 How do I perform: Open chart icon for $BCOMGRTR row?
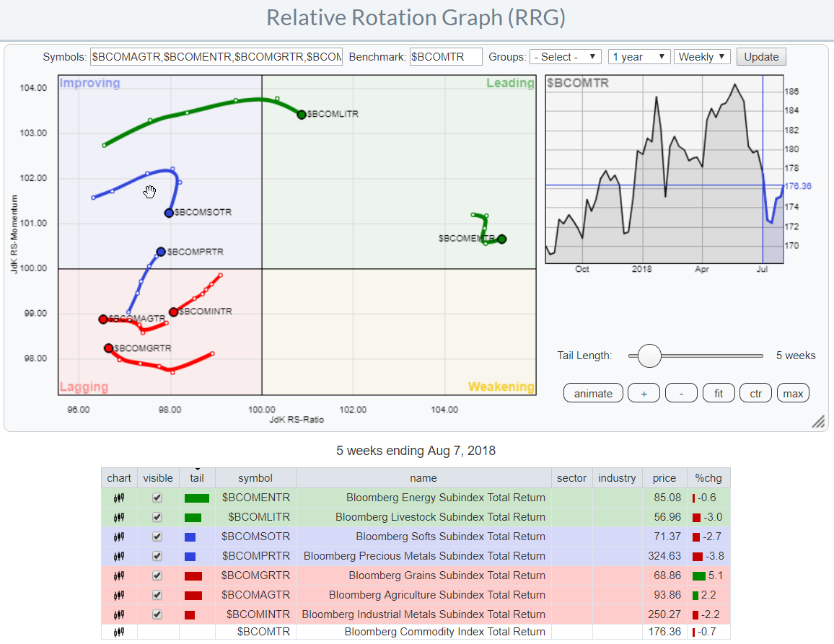pos(119,575)
